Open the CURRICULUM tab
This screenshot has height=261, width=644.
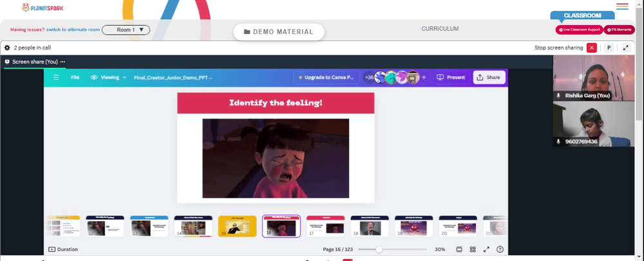coord(440,29)
